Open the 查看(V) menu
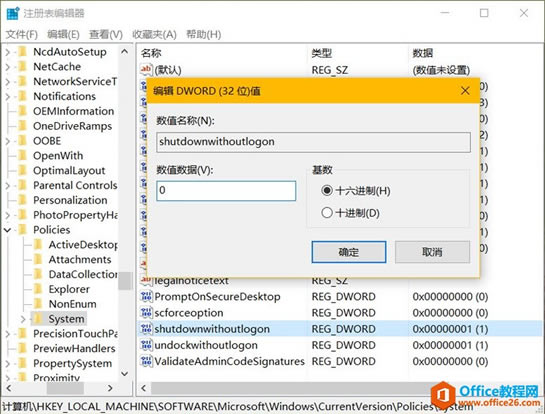This screenshot has width=545, height=414. pos(106,34)
